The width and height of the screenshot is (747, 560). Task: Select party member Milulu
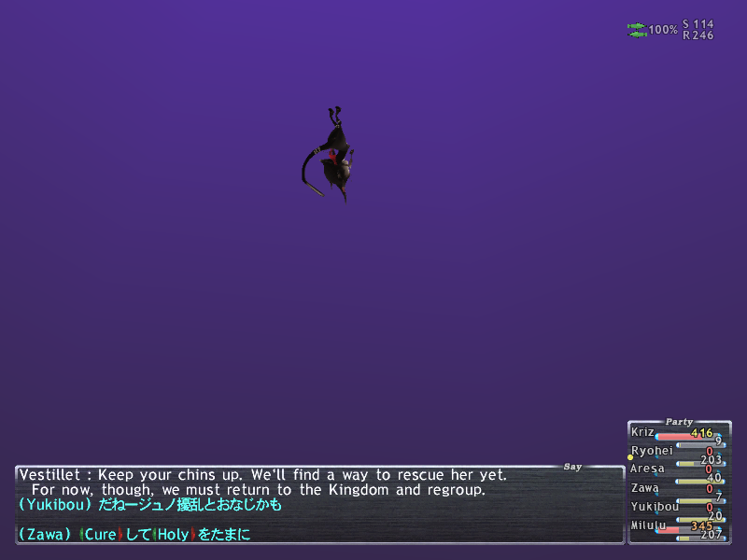coord(648,525)
